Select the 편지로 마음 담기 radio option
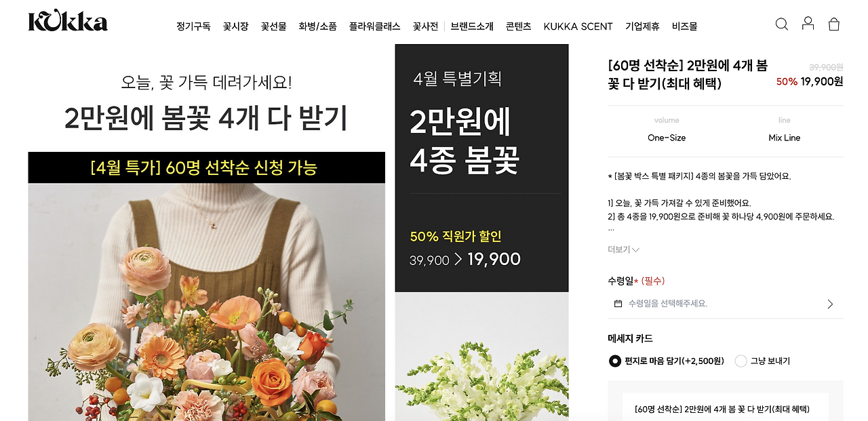868x421 pixels. [615, 361]
